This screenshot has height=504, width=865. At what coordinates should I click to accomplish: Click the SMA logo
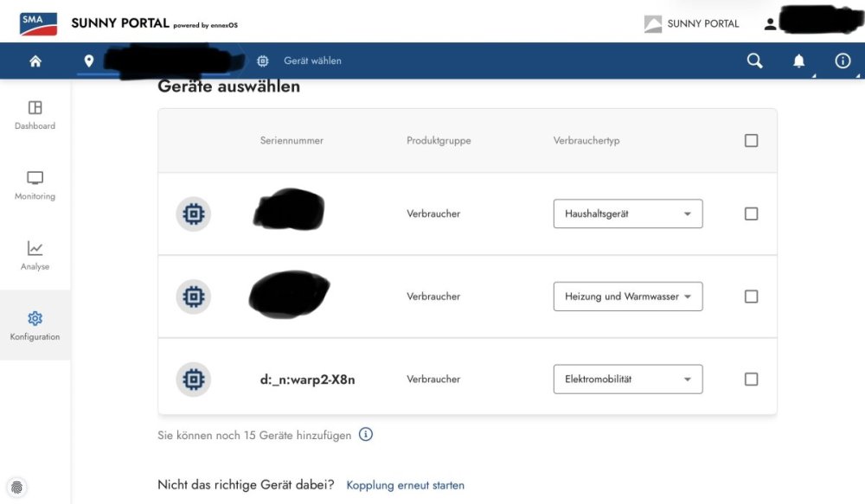pyautogui.click(x=38, y=23)
